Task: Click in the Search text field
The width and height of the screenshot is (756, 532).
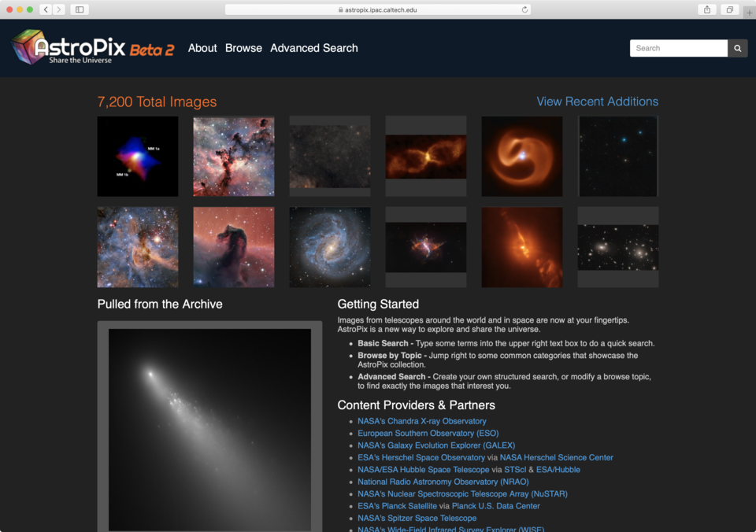Action: coord(678,48)
